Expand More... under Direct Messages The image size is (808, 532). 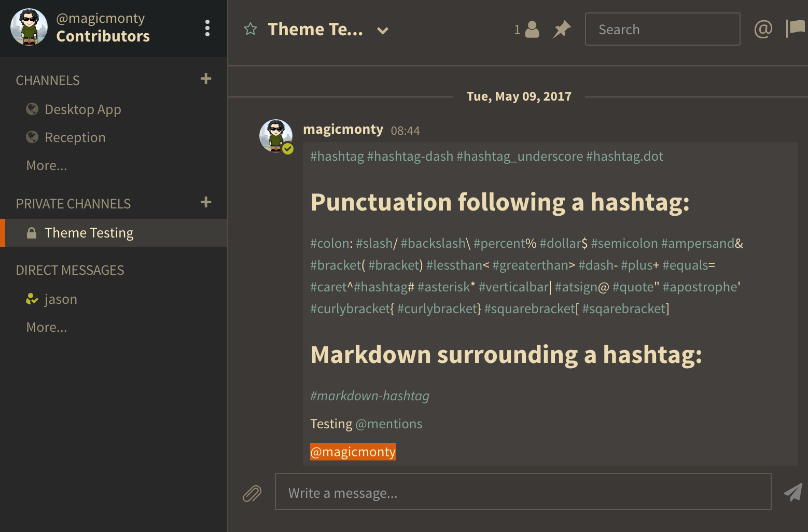[47, 327]
